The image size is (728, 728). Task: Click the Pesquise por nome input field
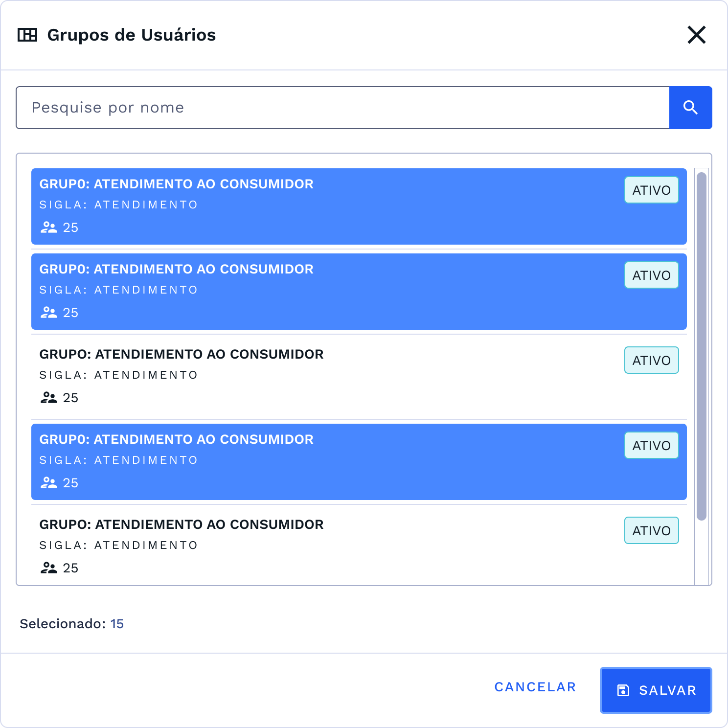coord(342,107)
